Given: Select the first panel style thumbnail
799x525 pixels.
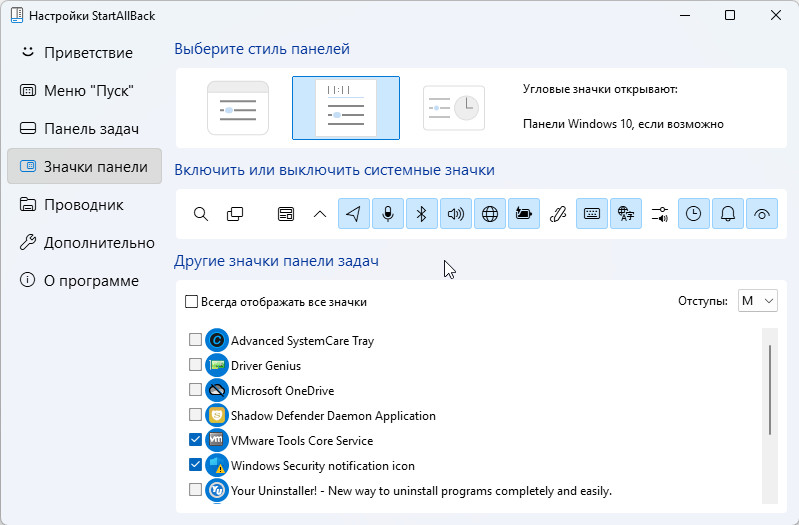Looking at the screenshot, I should 238,108.
